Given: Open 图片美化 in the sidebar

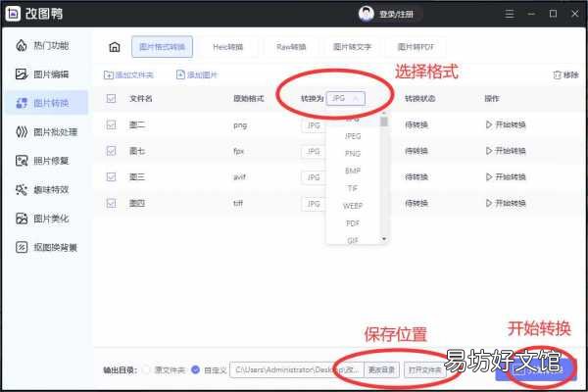Looking at the screenshot, I should point(42,219).
